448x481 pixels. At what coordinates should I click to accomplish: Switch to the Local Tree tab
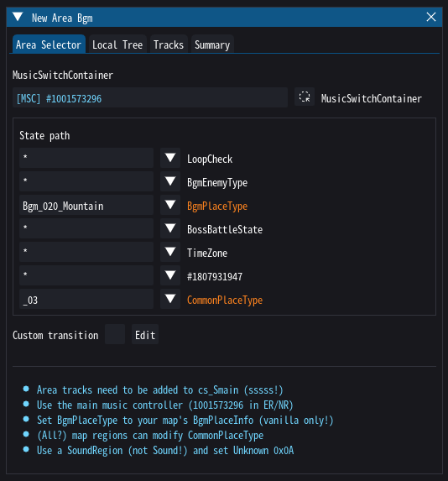[x=117, y=44]
